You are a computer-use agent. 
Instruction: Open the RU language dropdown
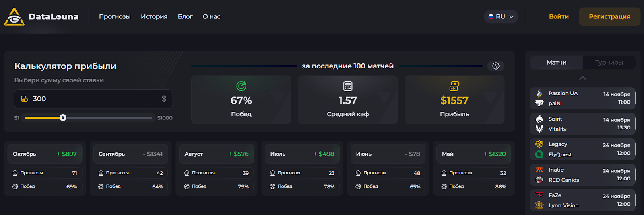click(501, 16)
